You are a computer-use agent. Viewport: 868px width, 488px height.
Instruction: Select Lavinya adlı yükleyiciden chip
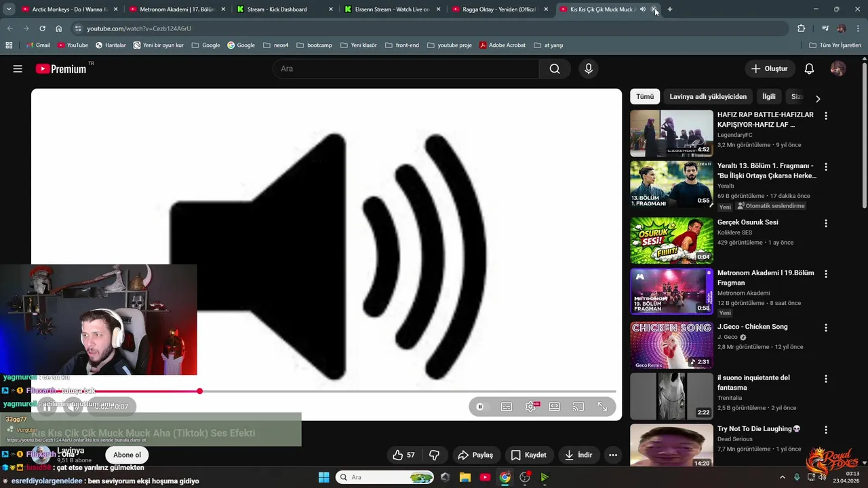pos(708,97)
